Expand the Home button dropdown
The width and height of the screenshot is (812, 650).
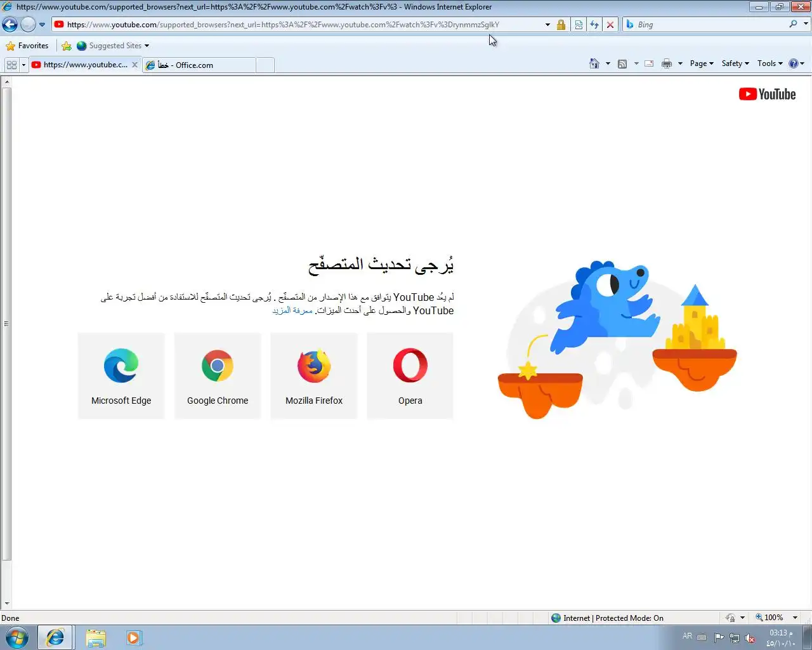608,63
